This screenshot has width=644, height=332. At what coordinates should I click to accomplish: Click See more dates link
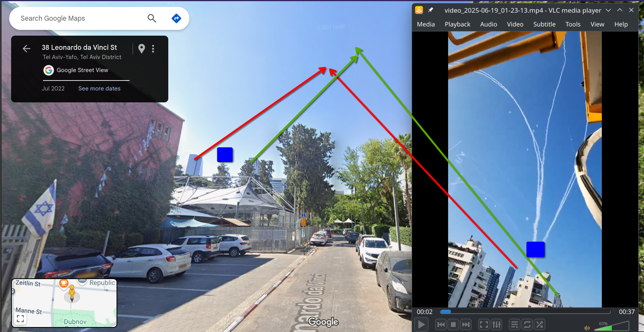pyautogui.click(x=99, y=89)
